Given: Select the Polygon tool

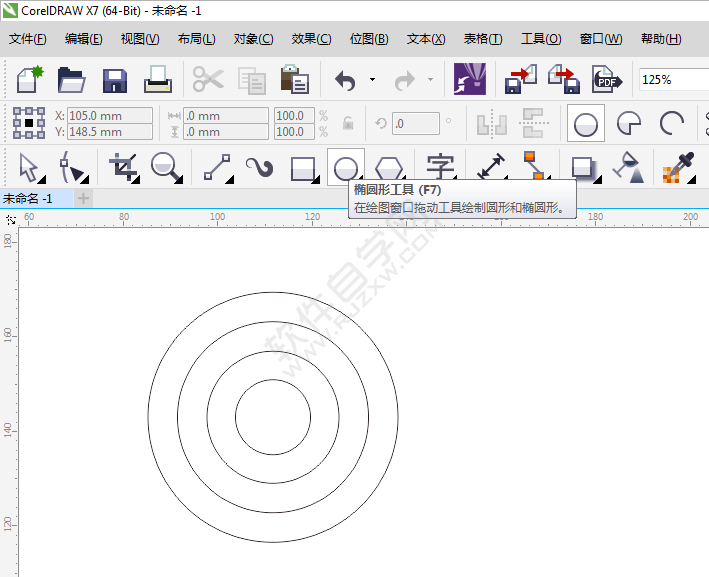Looking at the screenshot, I should [389, 167].
